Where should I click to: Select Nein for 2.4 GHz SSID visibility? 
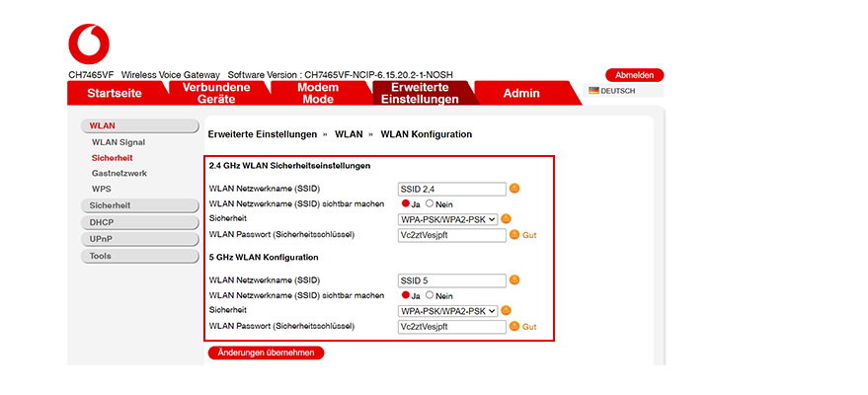pyautogui.click(x=430, y=203)
